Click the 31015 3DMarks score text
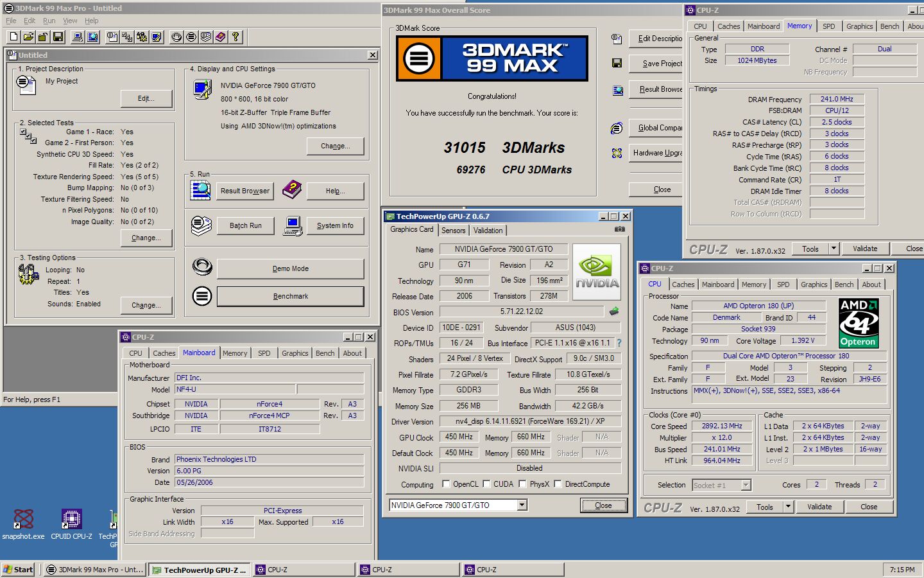The height and width of the screenshot is (578, 924). [x=504, y=148]
